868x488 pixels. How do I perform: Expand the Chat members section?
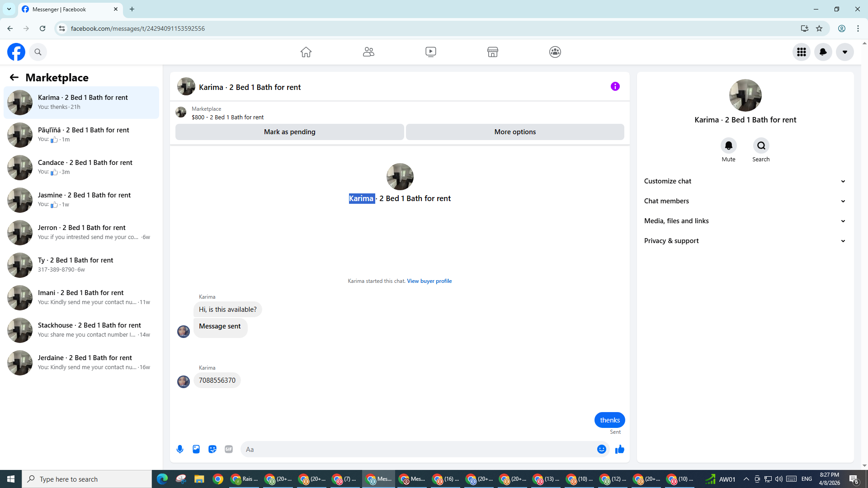click(745, 201)
